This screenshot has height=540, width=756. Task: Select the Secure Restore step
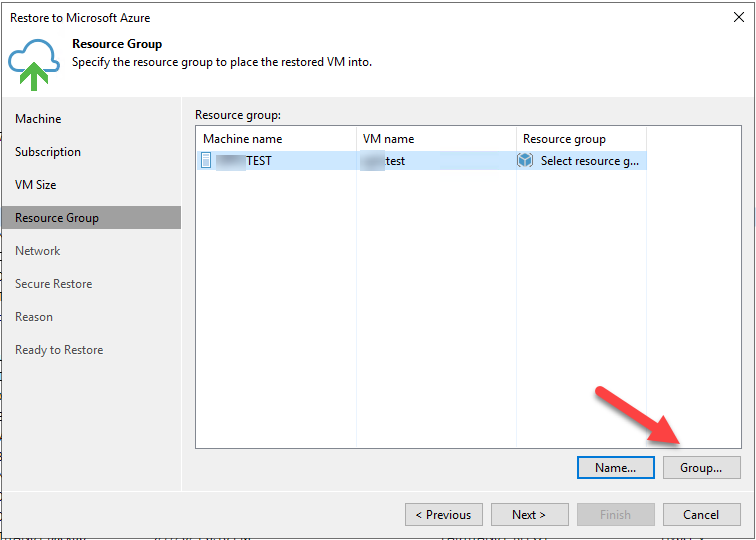point(54,284)
